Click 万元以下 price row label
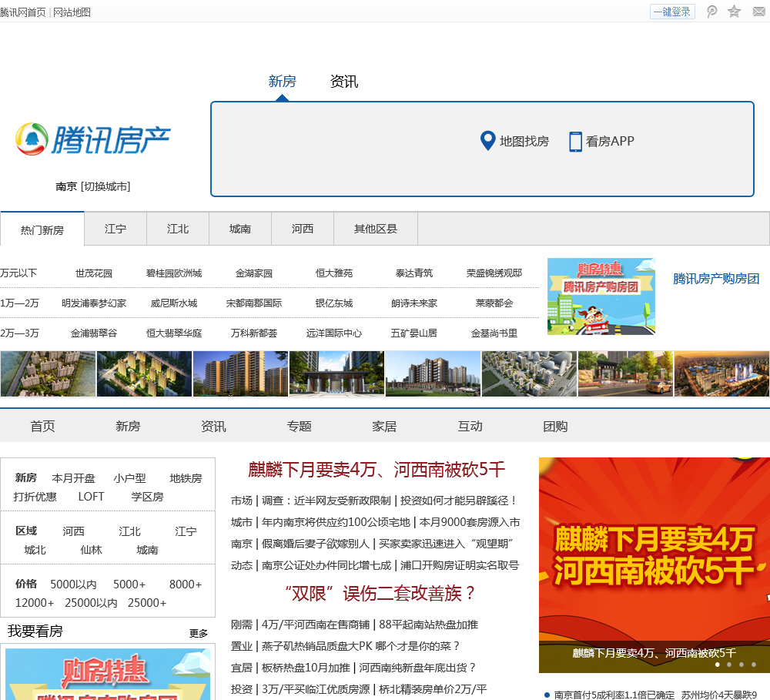 point(18,273)
